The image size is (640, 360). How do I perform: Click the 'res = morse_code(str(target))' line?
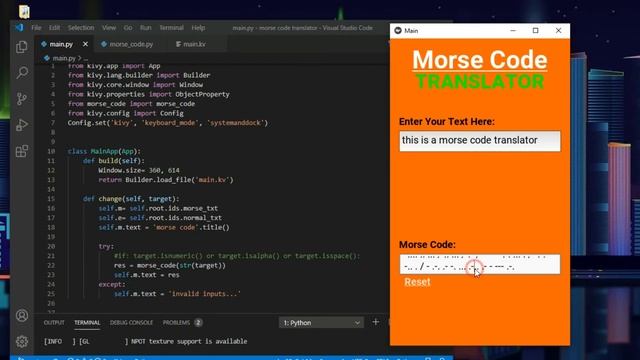pyautogui.click(x=170, y=265)
